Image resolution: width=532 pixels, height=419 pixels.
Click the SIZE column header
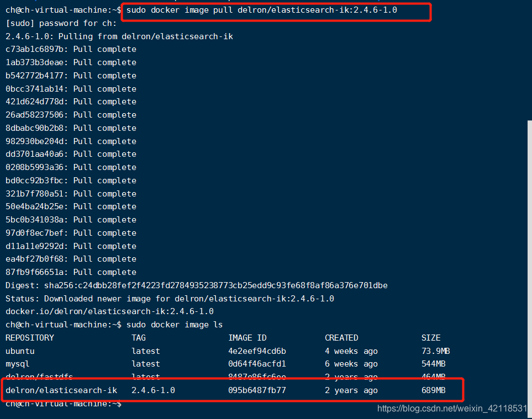point(431,338)
